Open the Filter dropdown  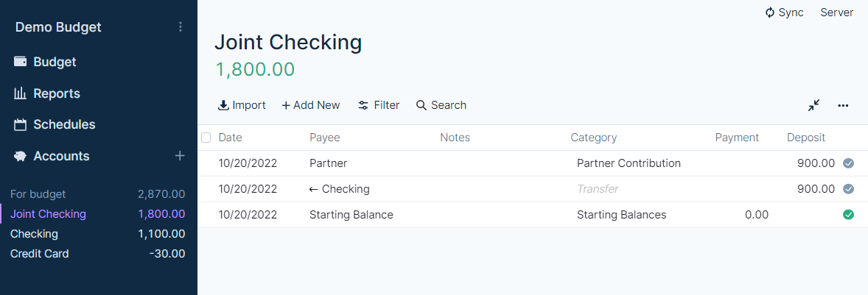pyautogui.click(x=379, y=105)
